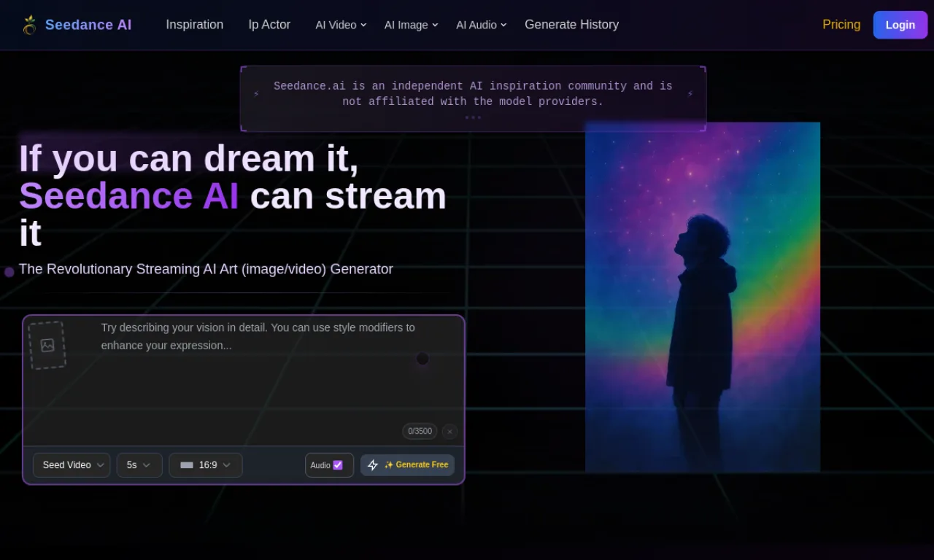Change the 5s duration dropdown

tap(139, 465)
